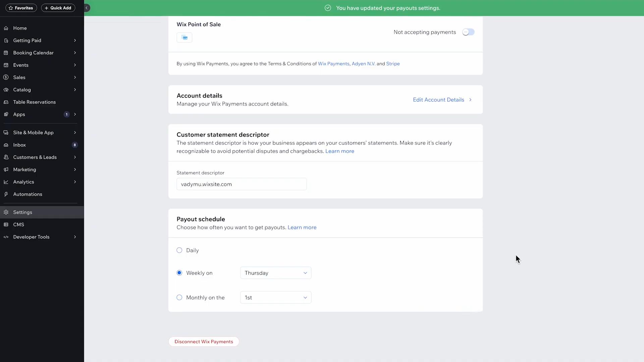Select the Daily payout radio button
This screenshot has height=362, width=644.
click(x=179, y=250)
